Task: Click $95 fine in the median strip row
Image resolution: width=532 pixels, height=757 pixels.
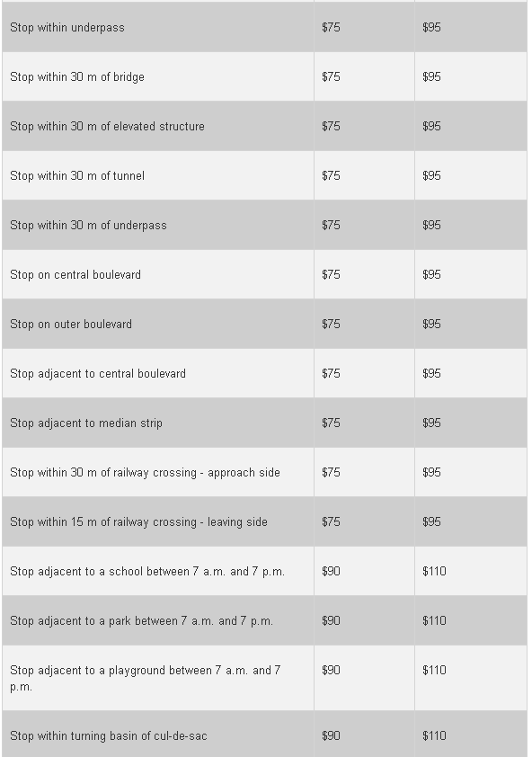Action: click(x=431, y=423)
